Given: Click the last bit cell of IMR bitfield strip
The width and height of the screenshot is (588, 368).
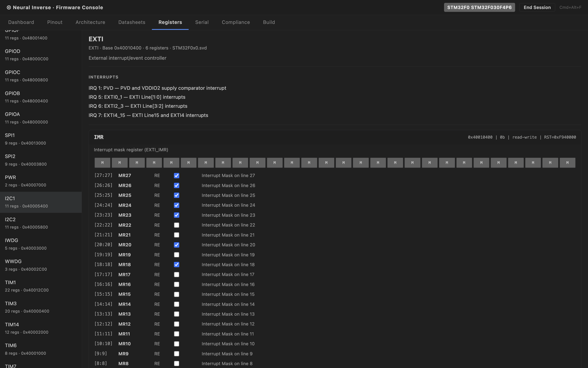Looking at the screenshot, I should 567,163.
